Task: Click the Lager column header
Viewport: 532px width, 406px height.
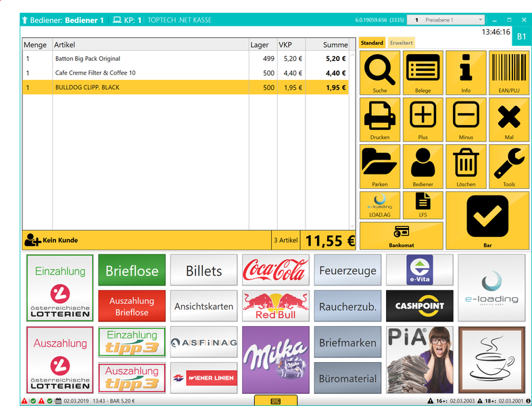Action: (263, 45)
